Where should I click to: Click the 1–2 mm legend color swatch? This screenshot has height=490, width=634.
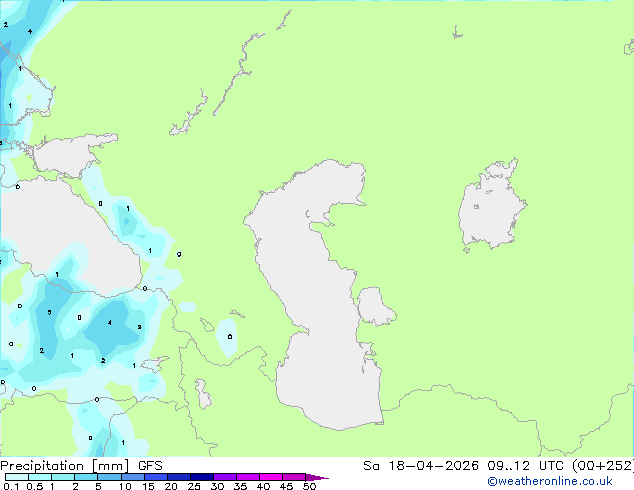click(x=63, y=477)
